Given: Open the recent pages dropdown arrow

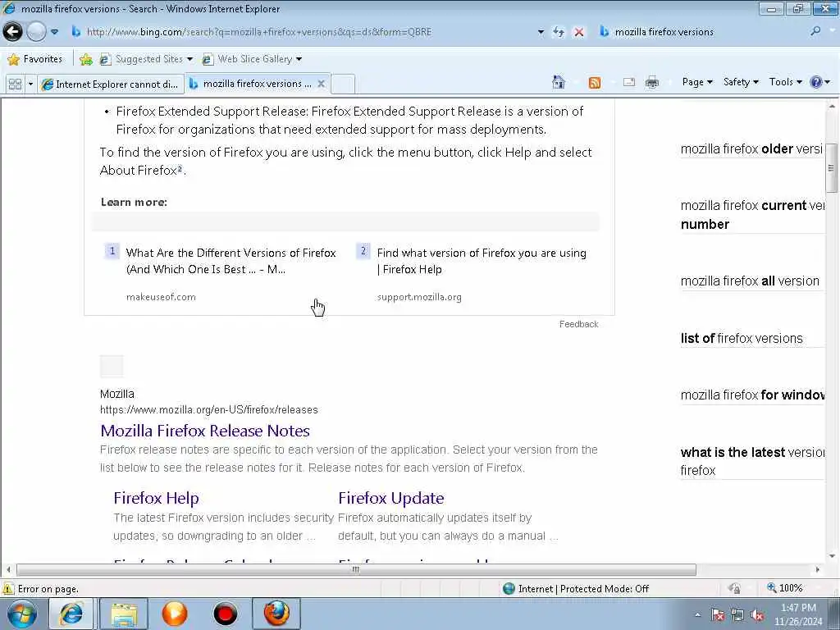Looking at the screenshot, I should 55,32.
